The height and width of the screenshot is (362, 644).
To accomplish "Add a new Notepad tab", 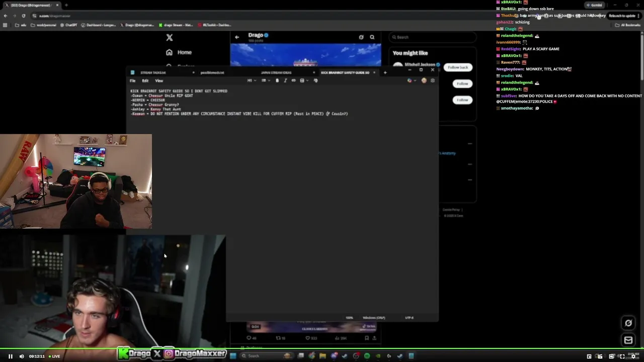I will click(385, 72).
